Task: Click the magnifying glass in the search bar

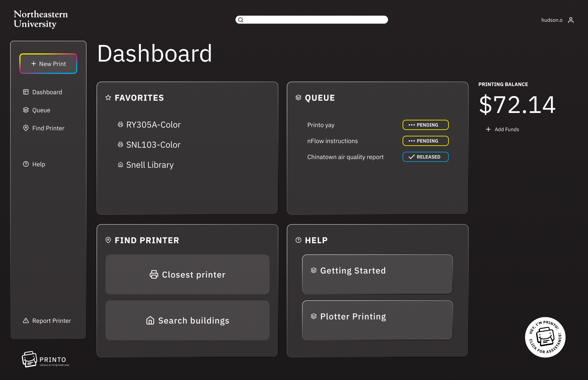Action: (241, 19)
